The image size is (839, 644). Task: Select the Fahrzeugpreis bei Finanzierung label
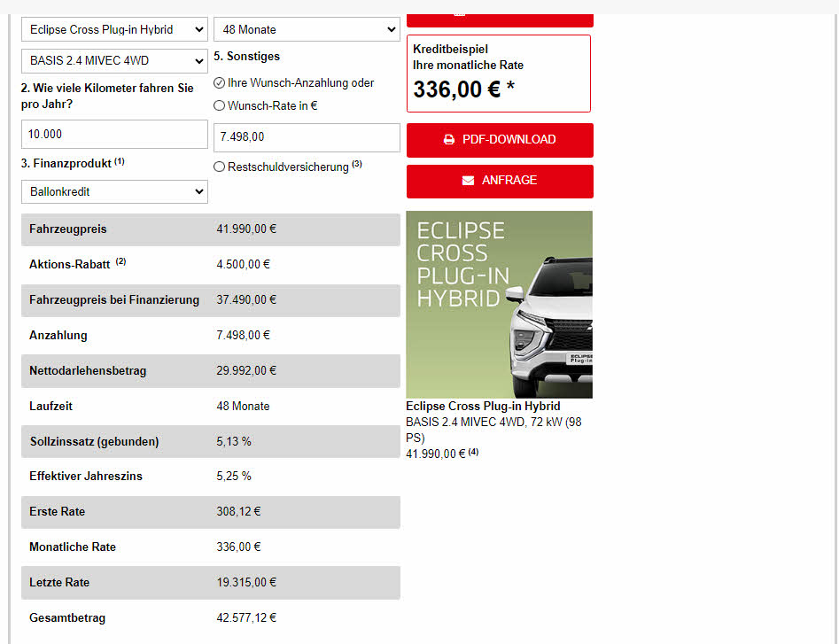pyautogui.click(x=114, y=300)
